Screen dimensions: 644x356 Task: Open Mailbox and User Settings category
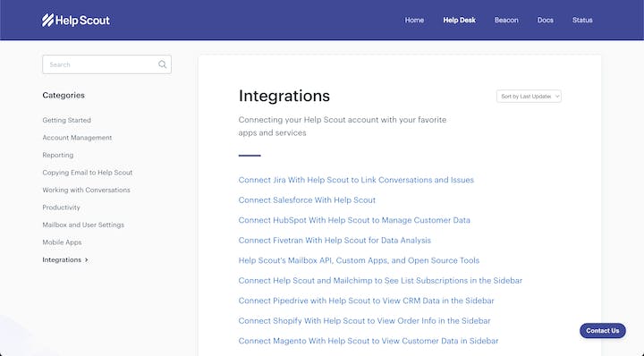click(x=83, y=225)
